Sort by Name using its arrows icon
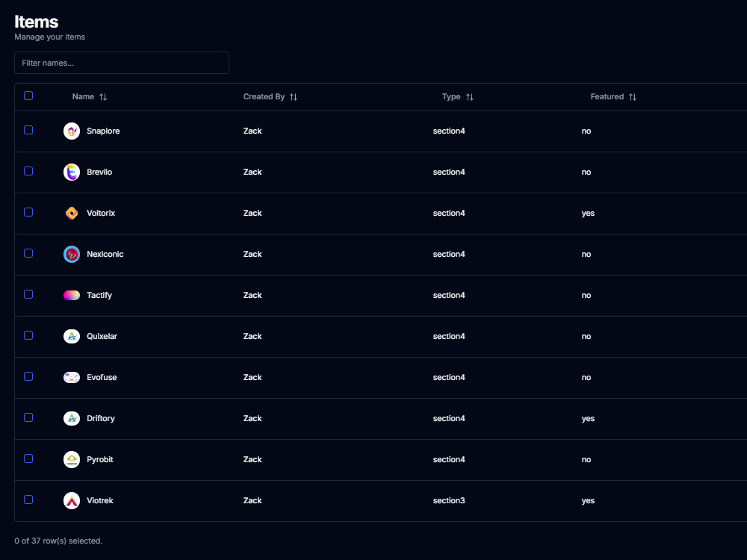 tap(103, 97)
